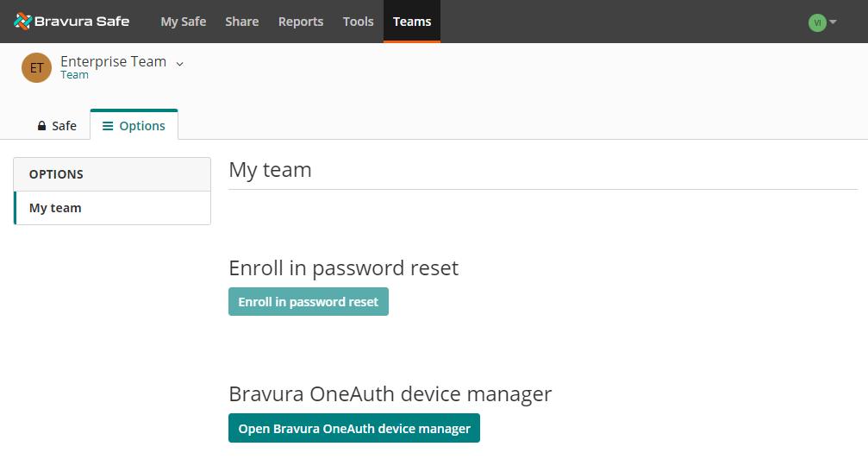Select My team in the Options sidebar
Image resolution: width=868 pixels, height=459 pixels.
55,208
